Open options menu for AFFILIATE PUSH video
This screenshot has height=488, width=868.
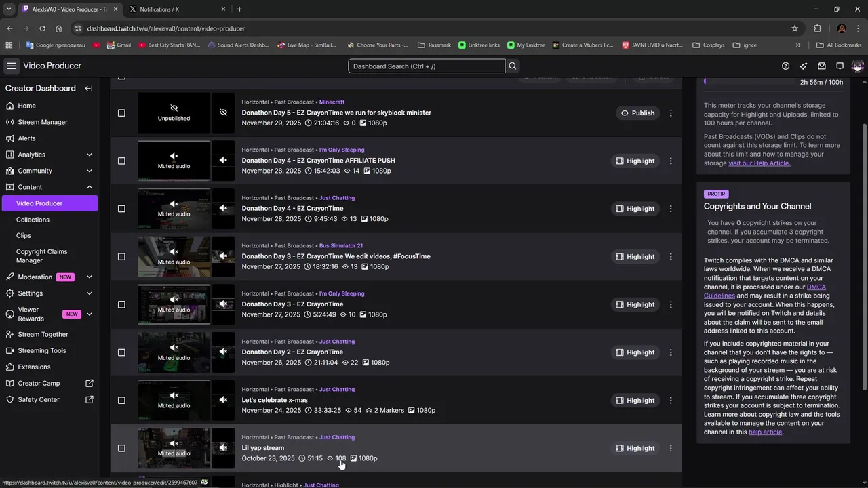coord(671,161)
